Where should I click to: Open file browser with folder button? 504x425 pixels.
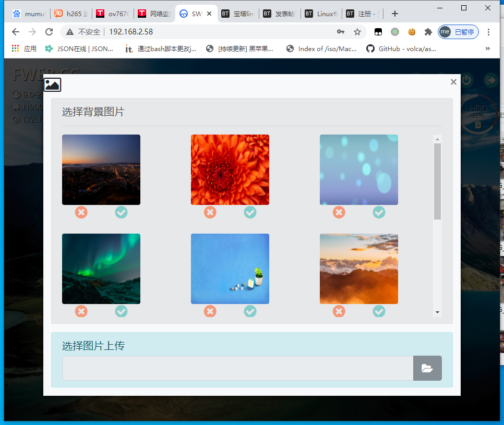point(427,368)
